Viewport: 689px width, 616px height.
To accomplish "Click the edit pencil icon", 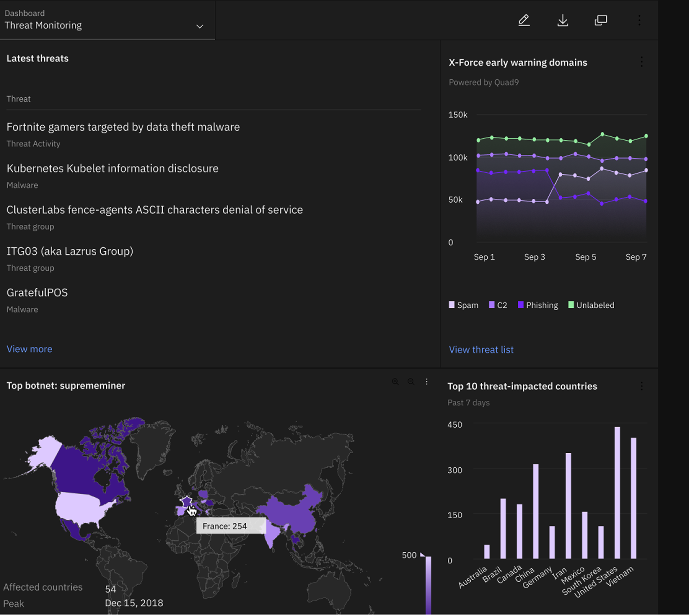I will click(x=524, y=20).
